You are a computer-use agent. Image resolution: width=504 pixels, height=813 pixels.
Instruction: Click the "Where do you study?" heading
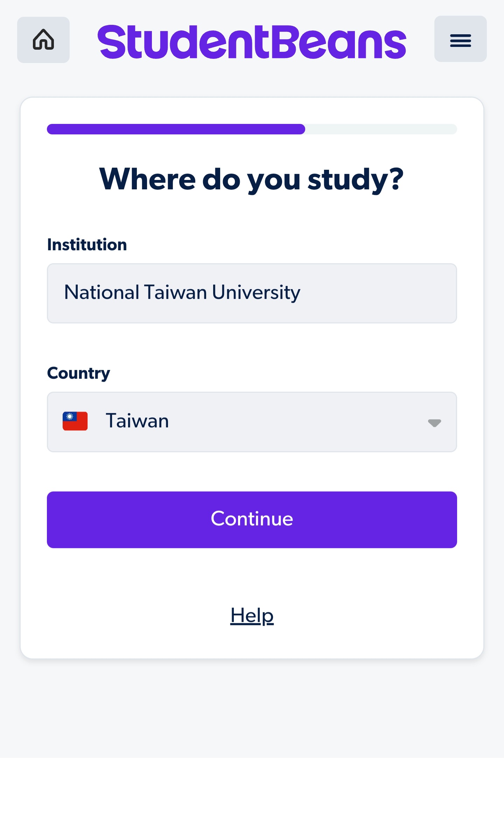252,179
